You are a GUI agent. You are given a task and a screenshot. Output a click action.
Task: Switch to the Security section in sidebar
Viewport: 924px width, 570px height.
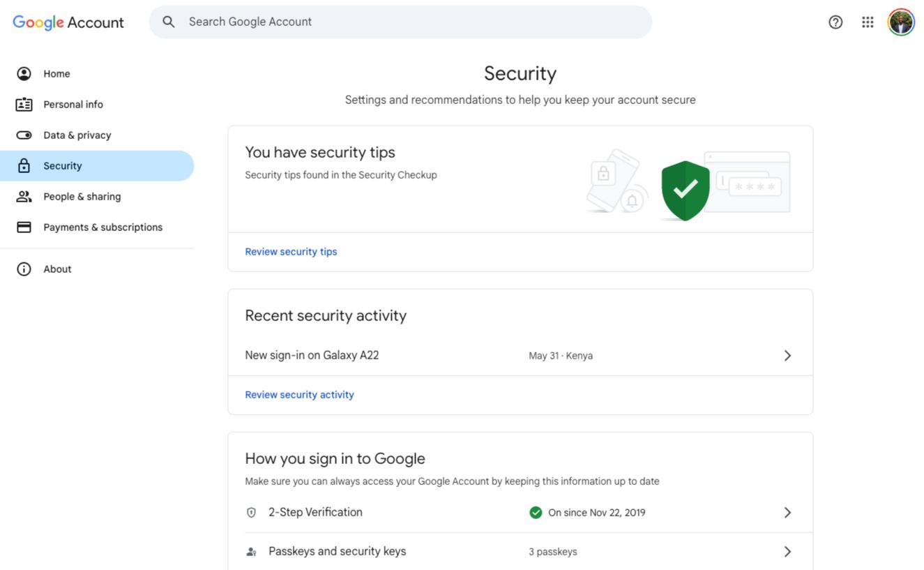(62, 165)
